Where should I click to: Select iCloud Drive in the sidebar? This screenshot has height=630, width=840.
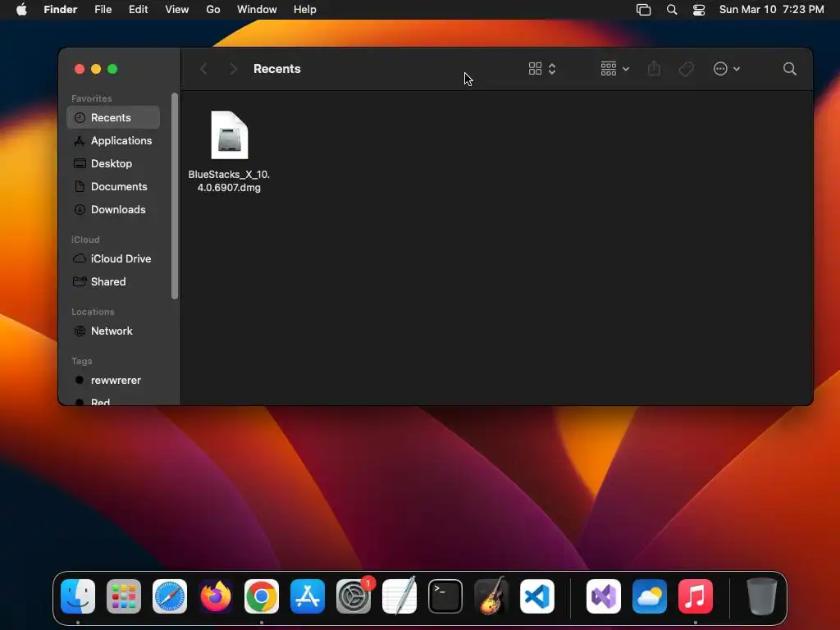(x=113, y=258)
